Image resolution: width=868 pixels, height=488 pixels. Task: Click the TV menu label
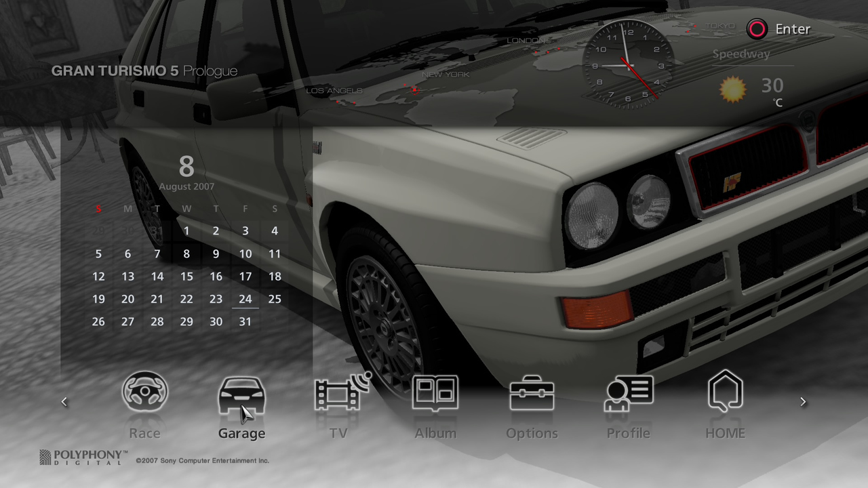(338, 433)
